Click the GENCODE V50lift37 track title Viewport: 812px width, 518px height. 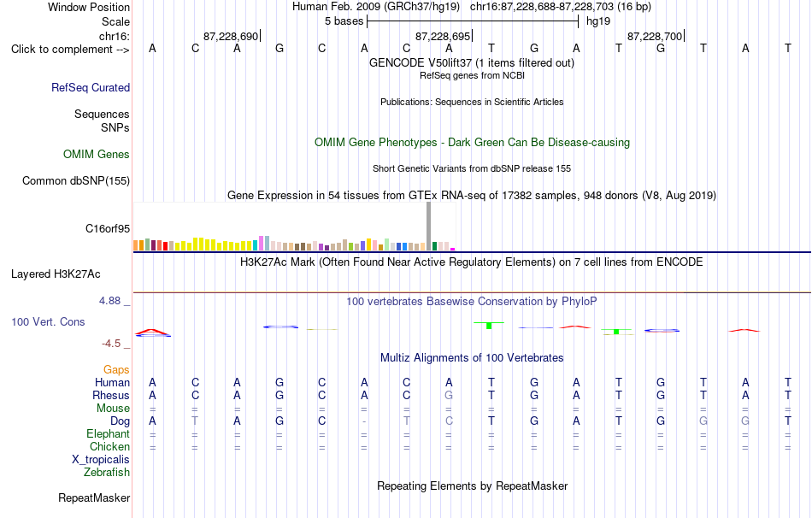[x=471, y=62]
